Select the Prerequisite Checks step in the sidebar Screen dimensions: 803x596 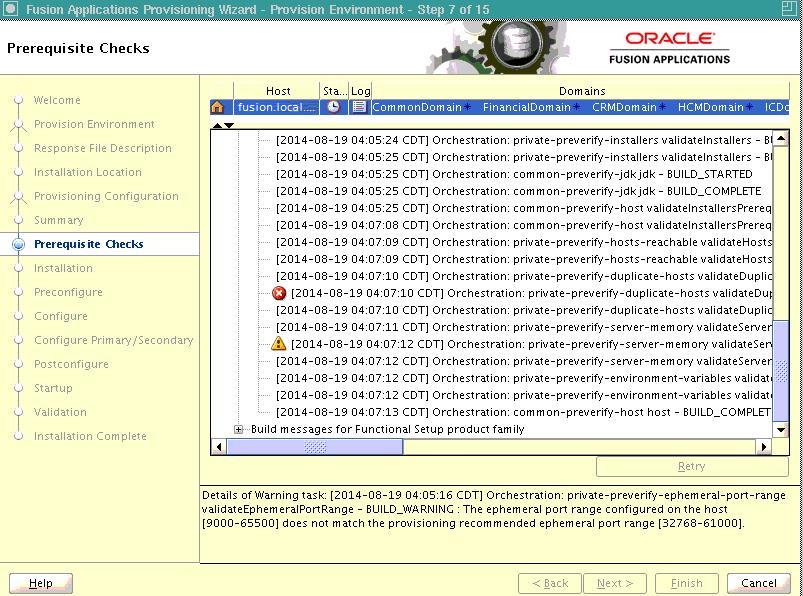click(89, 244)
